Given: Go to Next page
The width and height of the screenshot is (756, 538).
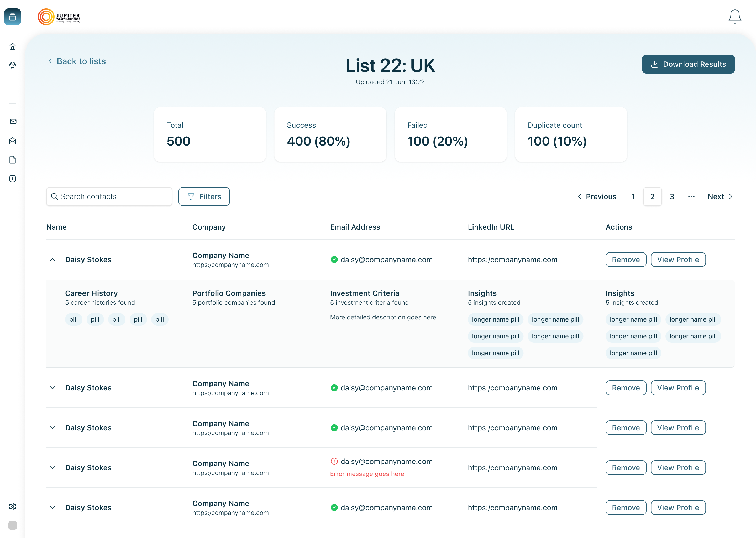Looking at the screenshot, I should coord(720,196).
